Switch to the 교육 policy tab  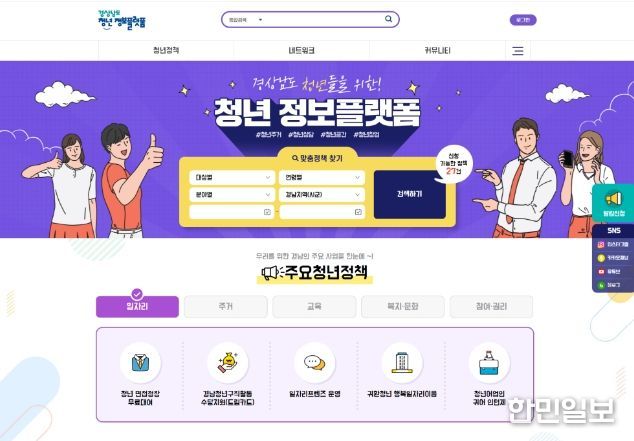(x=314, y=306)
